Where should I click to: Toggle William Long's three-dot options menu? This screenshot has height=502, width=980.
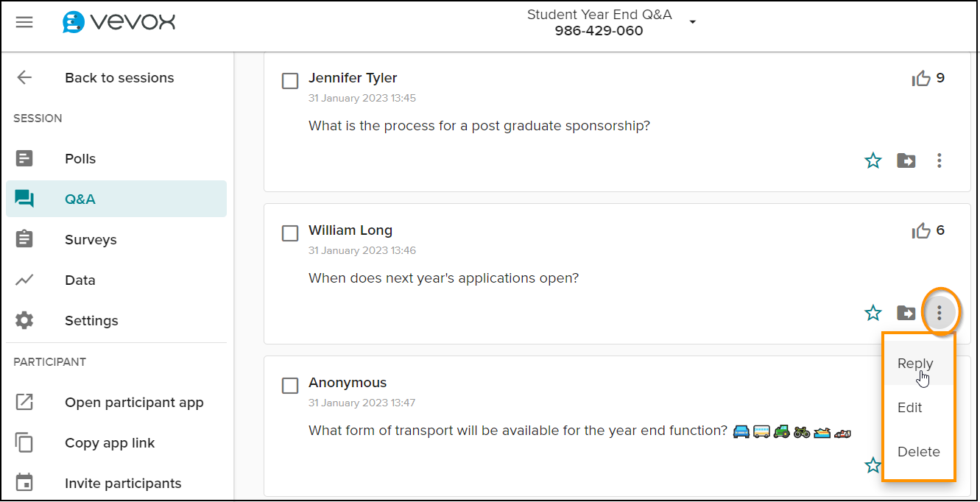coord(940,314)
